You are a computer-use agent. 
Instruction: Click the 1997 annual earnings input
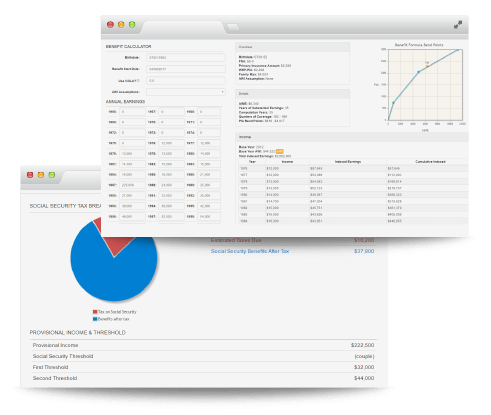[171, 217]
